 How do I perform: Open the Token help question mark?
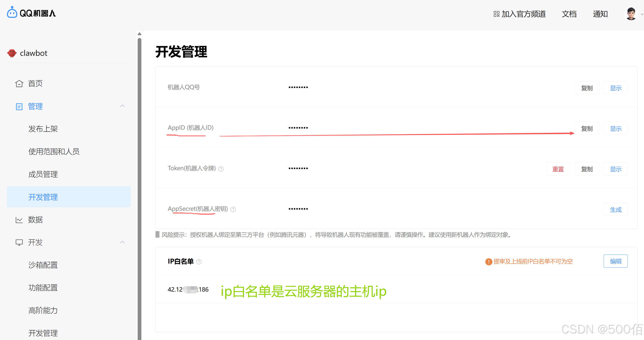tap(221, 169)
